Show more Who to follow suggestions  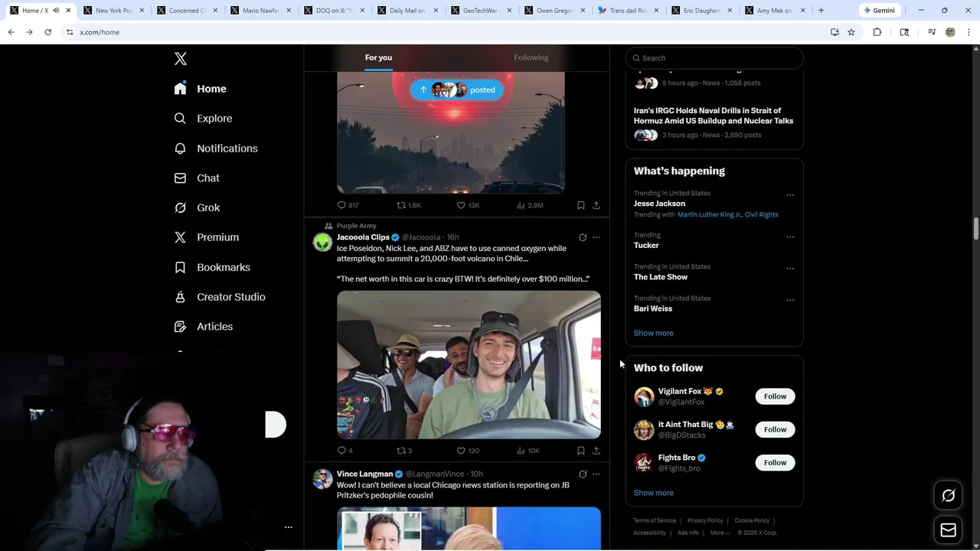[x=653, y=493]
